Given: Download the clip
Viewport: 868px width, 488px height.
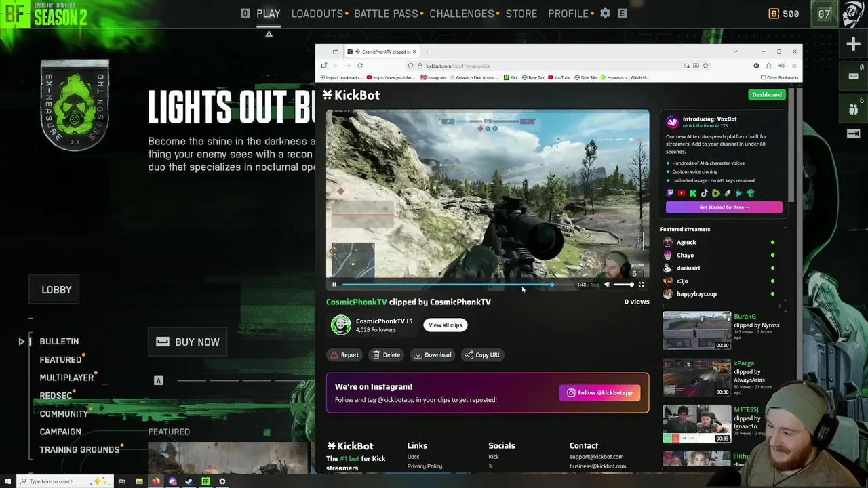Looking at the screenshot, I should pos(433,354).
